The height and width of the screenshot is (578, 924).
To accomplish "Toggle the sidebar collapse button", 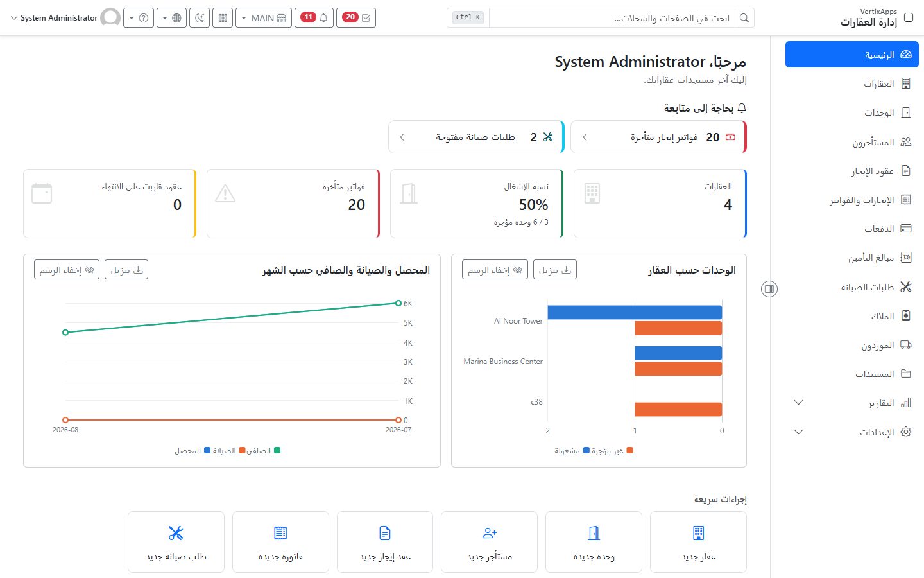I will (x=769, y=289).
